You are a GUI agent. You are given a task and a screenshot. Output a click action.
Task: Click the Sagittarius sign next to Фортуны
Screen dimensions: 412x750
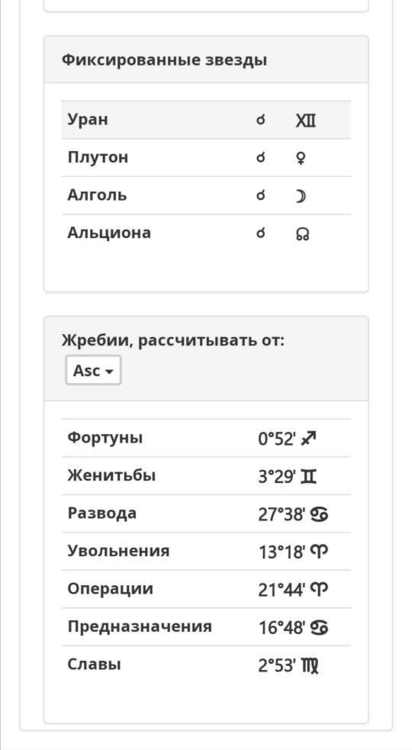click(x=309, y=438)
